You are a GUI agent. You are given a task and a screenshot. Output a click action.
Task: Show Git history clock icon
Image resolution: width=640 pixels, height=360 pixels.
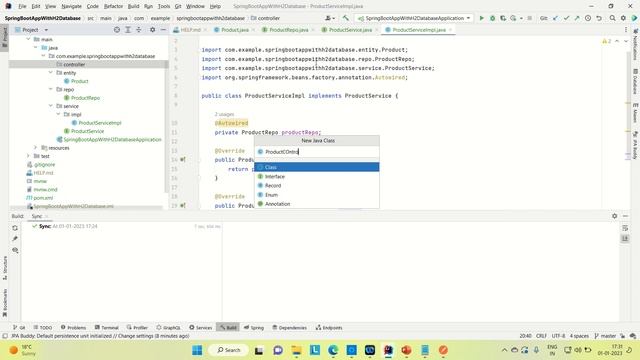click(588, 18)
